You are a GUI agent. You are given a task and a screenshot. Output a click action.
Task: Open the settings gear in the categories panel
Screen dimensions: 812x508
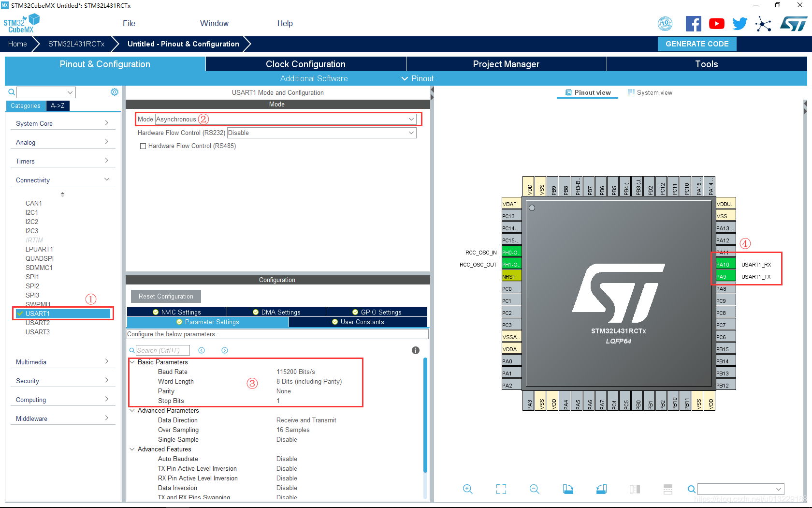(115, 92)
